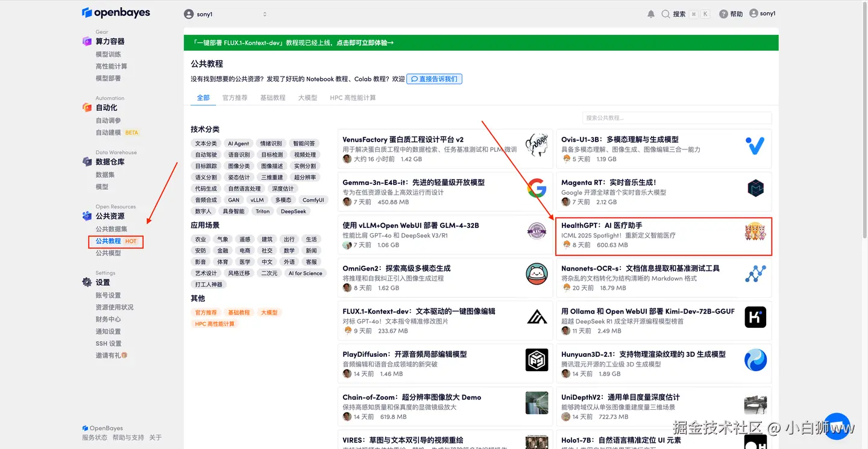Screen dimensions: 868x449
Task: Open 公共教程 HOT in the sidebar
Action: point(116,241)
